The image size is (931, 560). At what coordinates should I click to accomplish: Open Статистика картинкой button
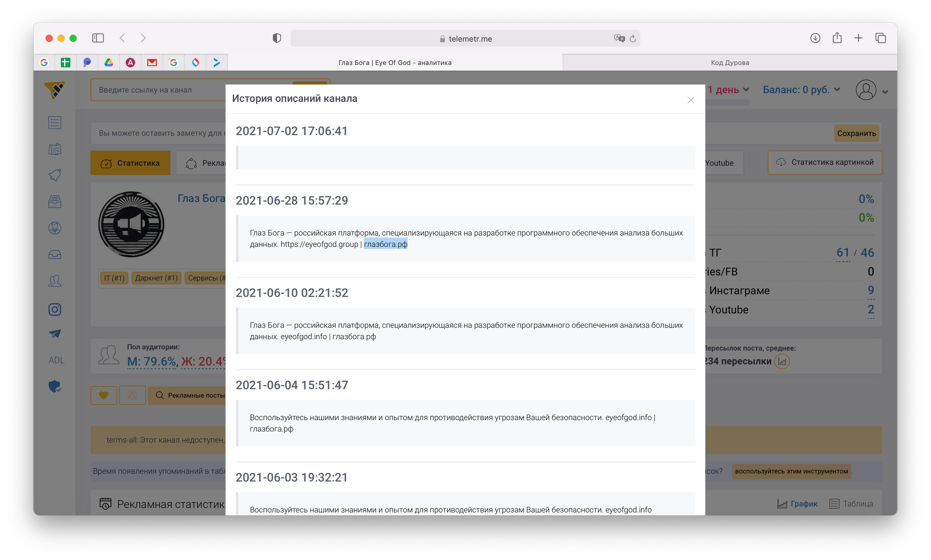pyautogui.click(x=825, y=162)
